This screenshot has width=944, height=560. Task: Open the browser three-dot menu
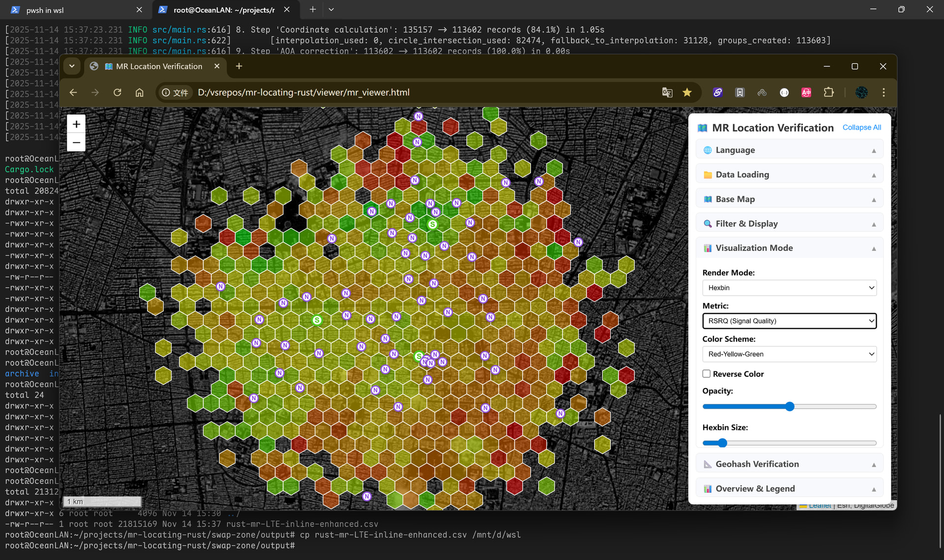click(884, 92)
